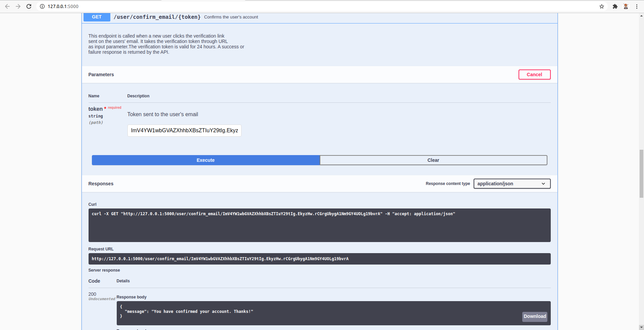Select the token input field
Viewport: 644px width, 330px height.
(184, 131)
